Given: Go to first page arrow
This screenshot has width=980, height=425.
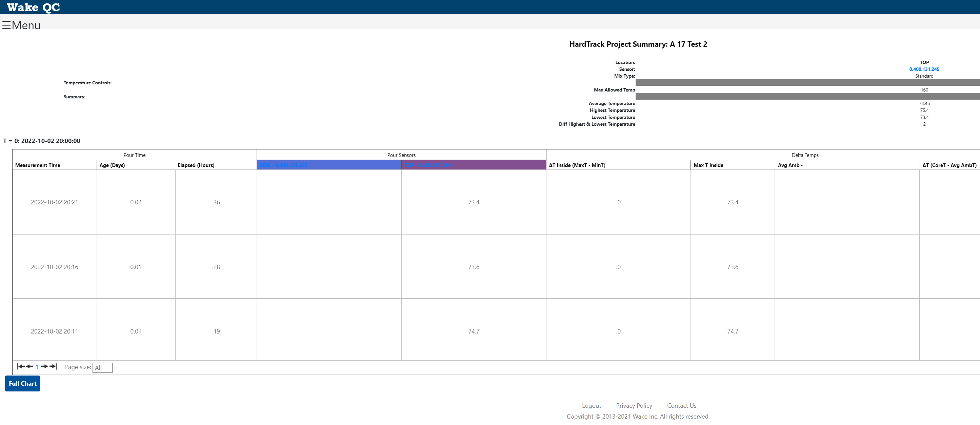Looking at the screenshot, I should 21,366.
